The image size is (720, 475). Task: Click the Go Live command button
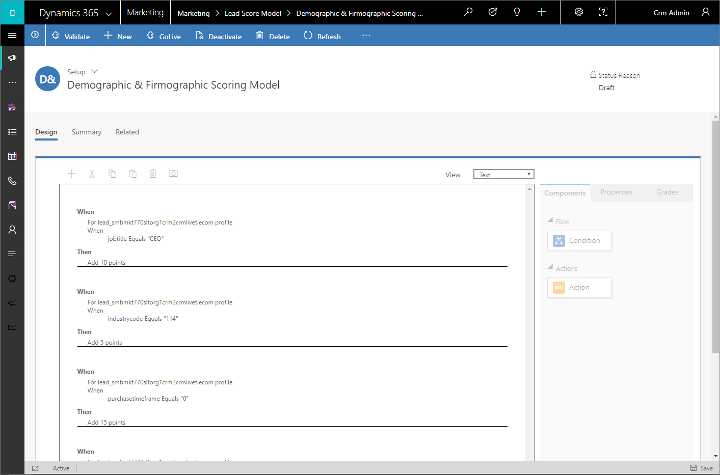click(163, 36)
